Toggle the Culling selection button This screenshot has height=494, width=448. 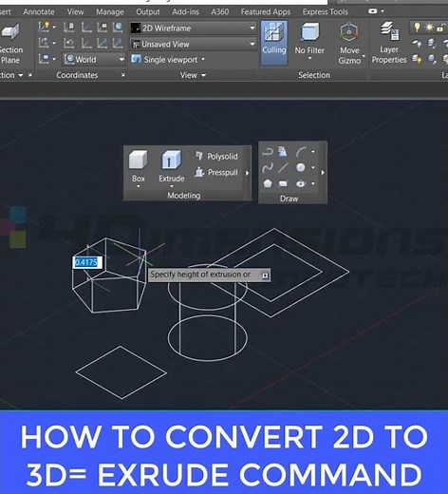point(274,43)
